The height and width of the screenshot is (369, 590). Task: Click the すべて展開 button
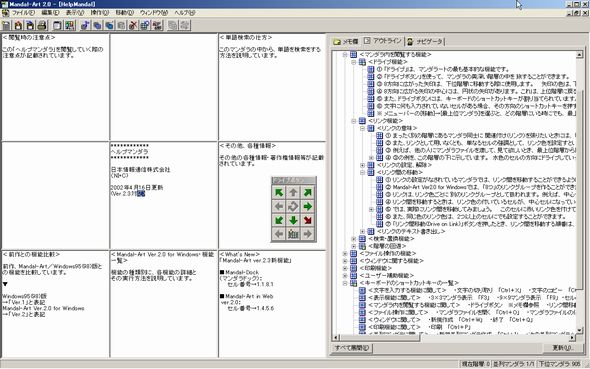(x=352, y=348)
